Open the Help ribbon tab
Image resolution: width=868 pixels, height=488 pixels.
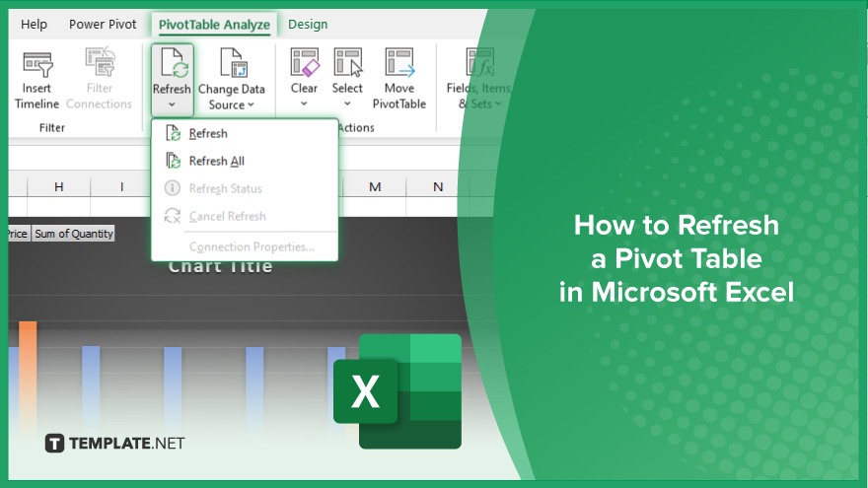[34, 25]
